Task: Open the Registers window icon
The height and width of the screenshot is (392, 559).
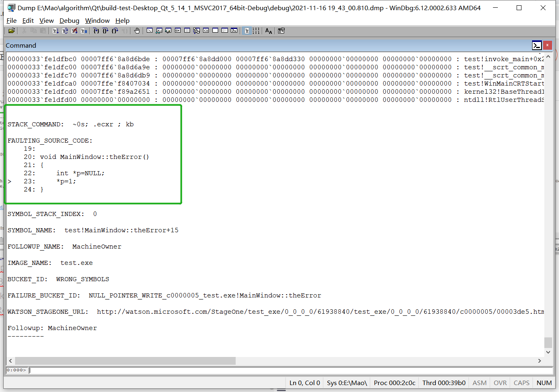Action: (178, 31)
